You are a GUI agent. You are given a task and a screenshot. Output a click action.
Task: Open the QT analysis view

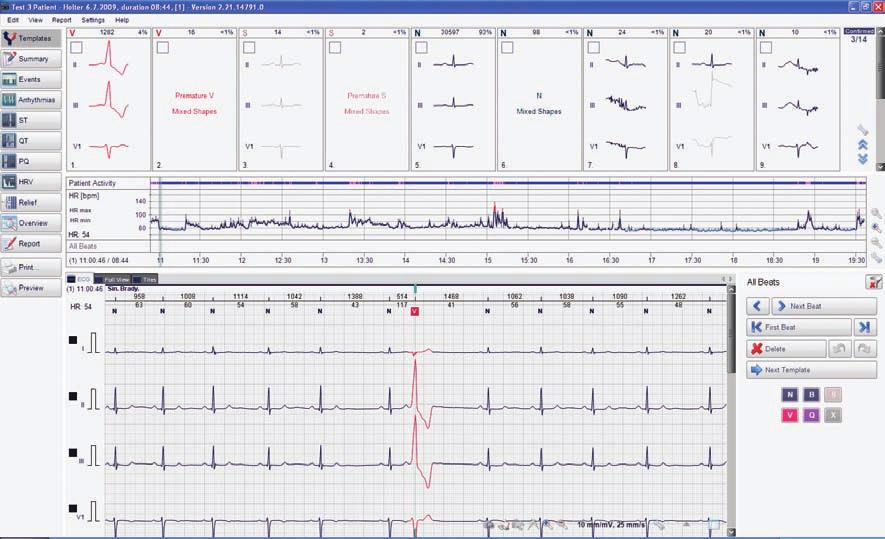[31, 141]
